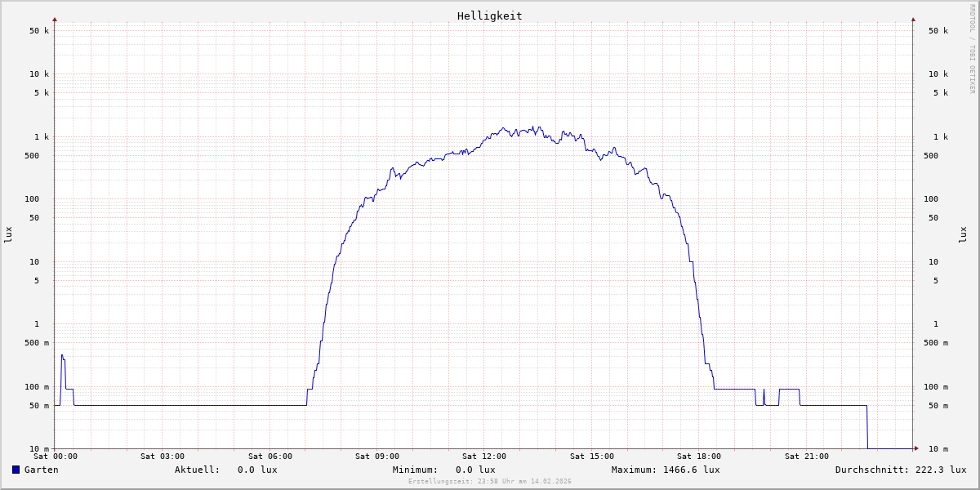The height and width of the screenshot is (490, 980).
Task: Click the red arrow atop the right axis
Action: pos(913,19)
